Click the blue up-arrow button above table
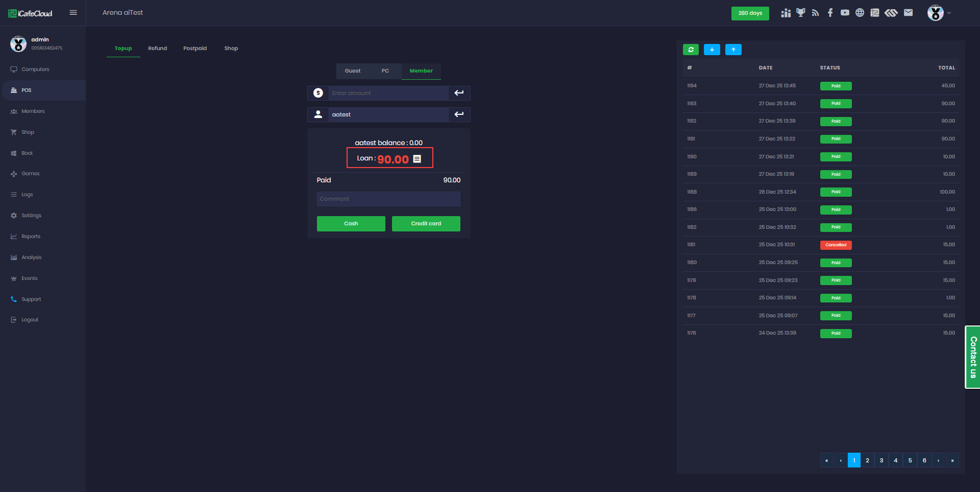 (x=733, y=50)
